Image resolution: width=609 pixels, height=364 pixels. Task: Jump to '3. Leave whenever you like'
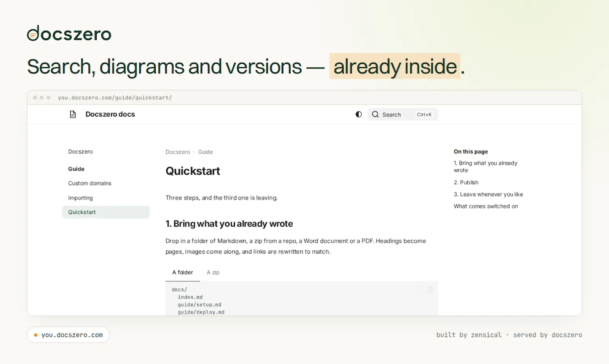[488, 194]
